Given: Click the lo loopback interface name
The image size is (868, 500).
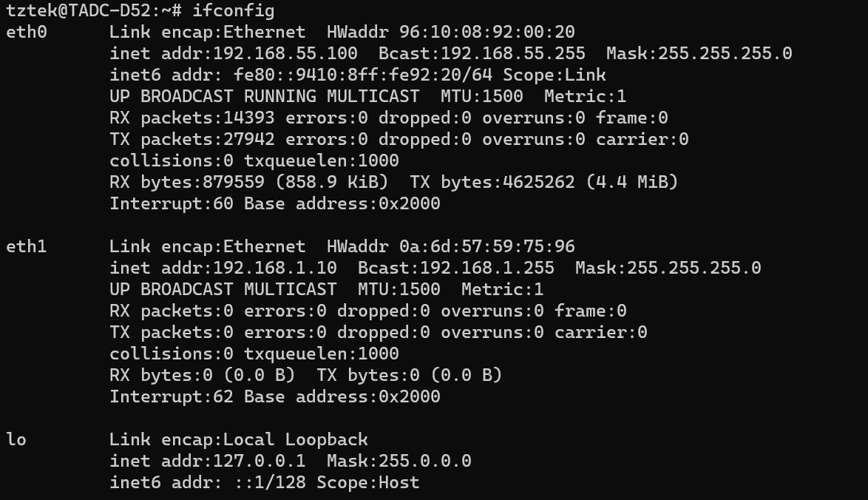Looking at the screenshot, I should click(16, 439).
